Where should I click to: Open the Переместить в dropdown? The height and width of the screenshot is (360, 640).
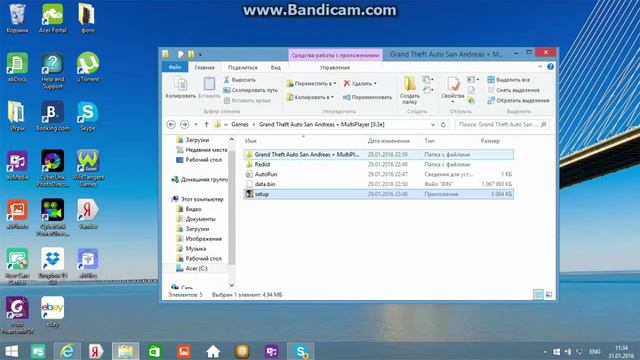click(311, 83)
